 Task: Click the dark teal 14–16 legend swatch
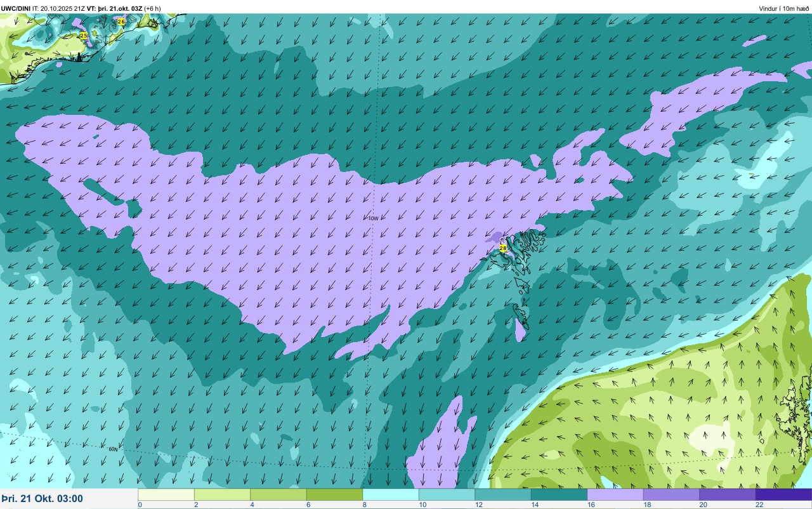[x=559, y=494]
